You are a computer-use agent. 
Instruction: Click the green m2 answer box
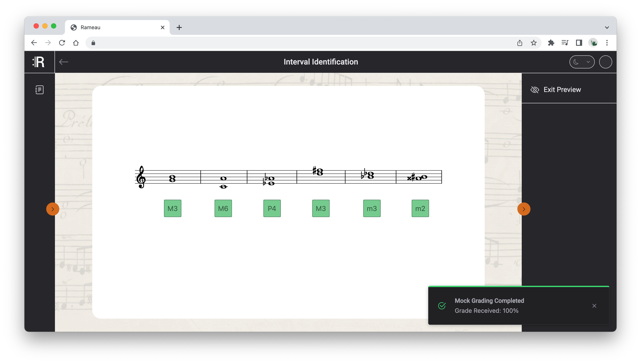420,208
